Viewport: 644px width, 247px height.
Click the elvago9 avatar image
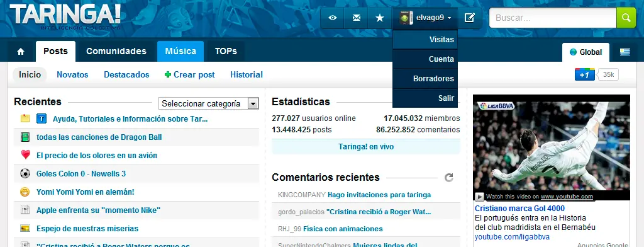406,18
